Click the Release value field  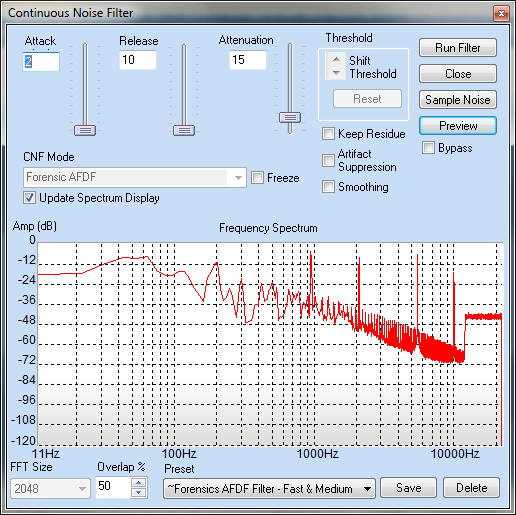pos(138,60)
